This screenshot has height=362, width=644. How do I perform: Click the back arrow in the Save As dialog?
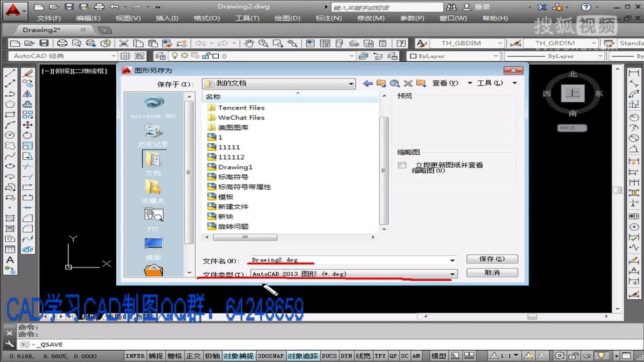click(x=368, y=83)
